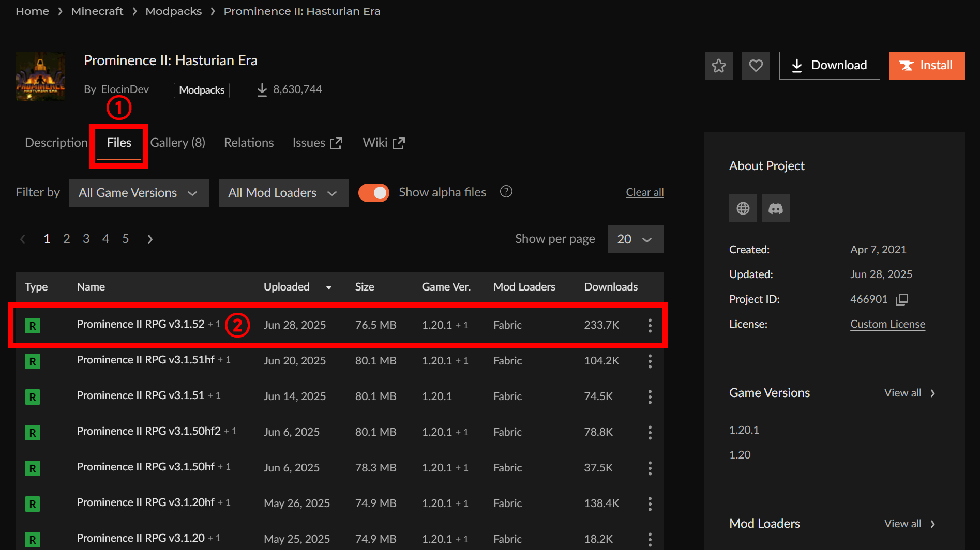This screenshot has width=980, height=550.
Task: Copy the Project ID 466901
Action: (x=902, y=299)
